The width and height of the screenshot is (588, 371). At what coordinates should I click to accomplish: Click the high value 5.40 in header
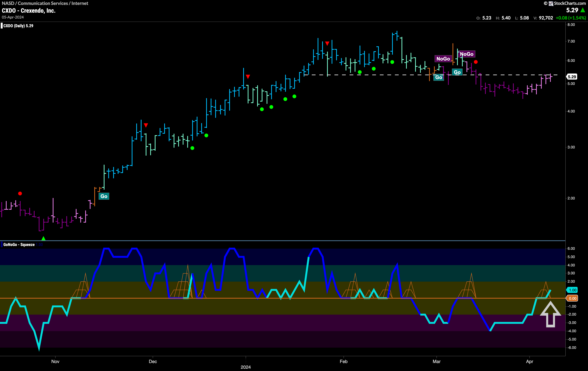506,18
